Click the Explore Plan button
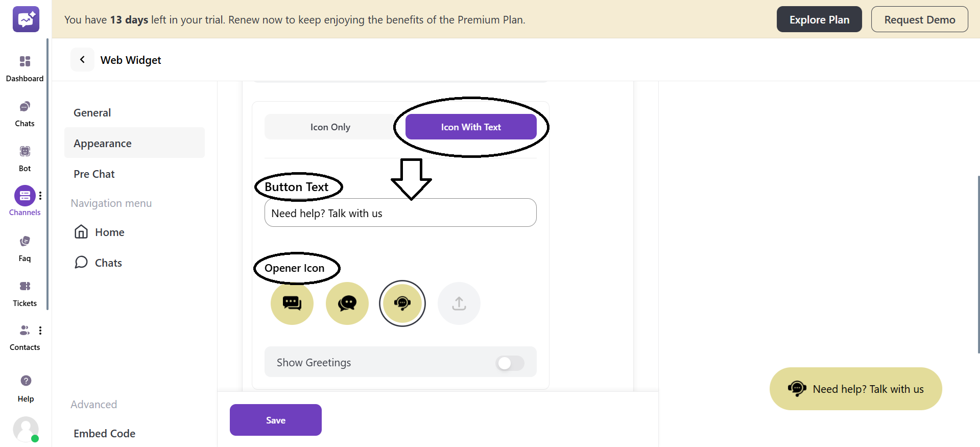 point(819,19)
